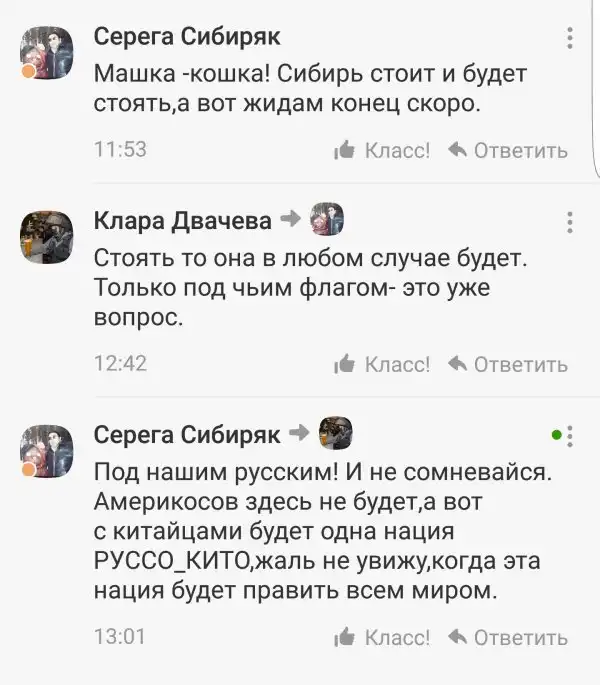Open Клара Двачева profile name link

pyautogui.click(x=182, y=220)
